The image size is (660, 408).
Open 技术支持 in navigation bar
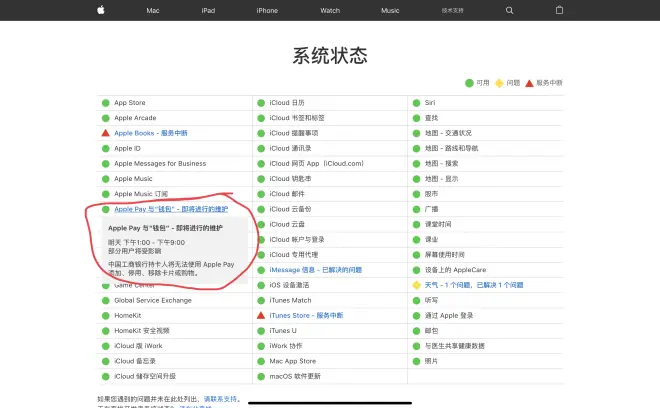coord(454,10)
